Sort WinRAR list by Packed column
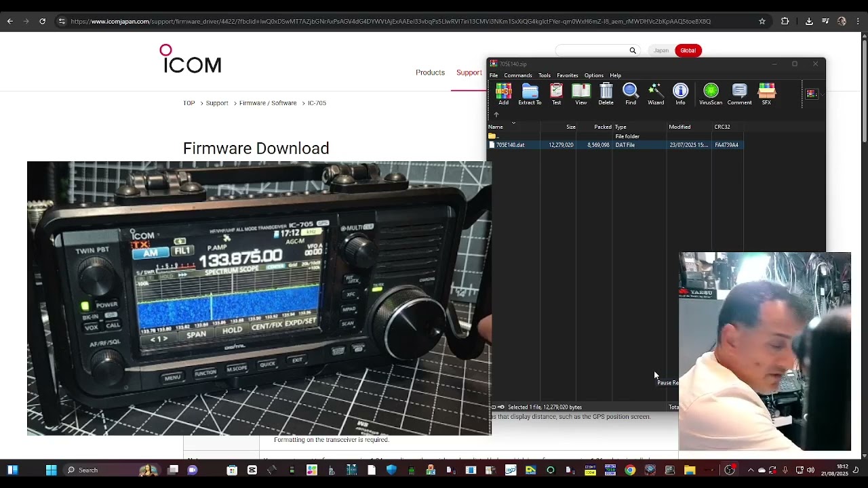The height and width of the screenshot is (488, 868). pos(595,127)
